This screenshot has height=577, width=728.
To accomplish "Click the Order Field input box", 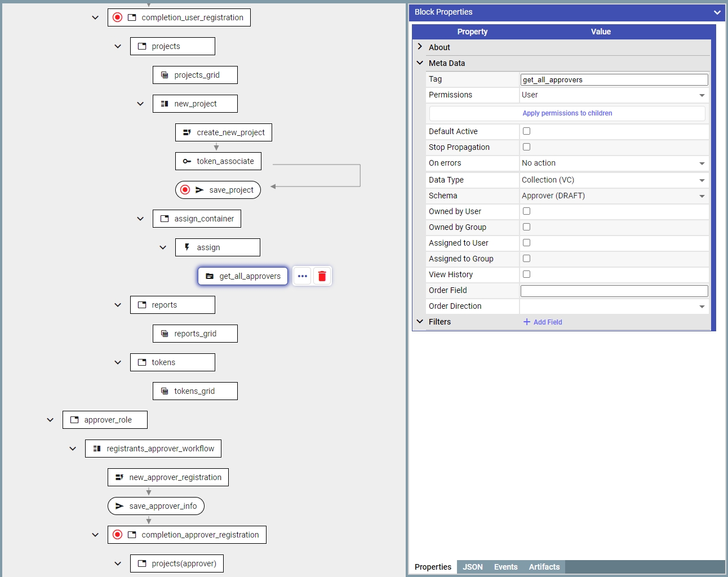I will click(614, 291).
